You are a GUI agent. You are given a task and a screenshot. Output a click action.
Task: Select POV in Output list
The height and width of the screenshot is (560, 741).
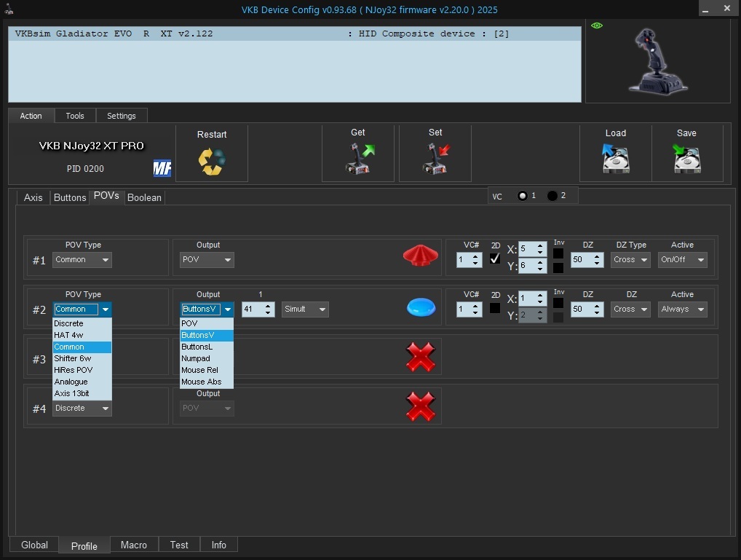pos(207,323)
